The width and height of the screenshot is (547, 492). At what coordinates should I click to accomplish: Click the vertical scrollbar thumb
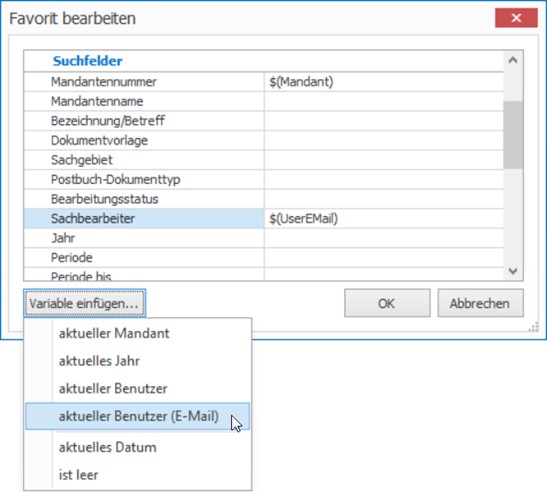pyautogui.click(x=513, y=135)
